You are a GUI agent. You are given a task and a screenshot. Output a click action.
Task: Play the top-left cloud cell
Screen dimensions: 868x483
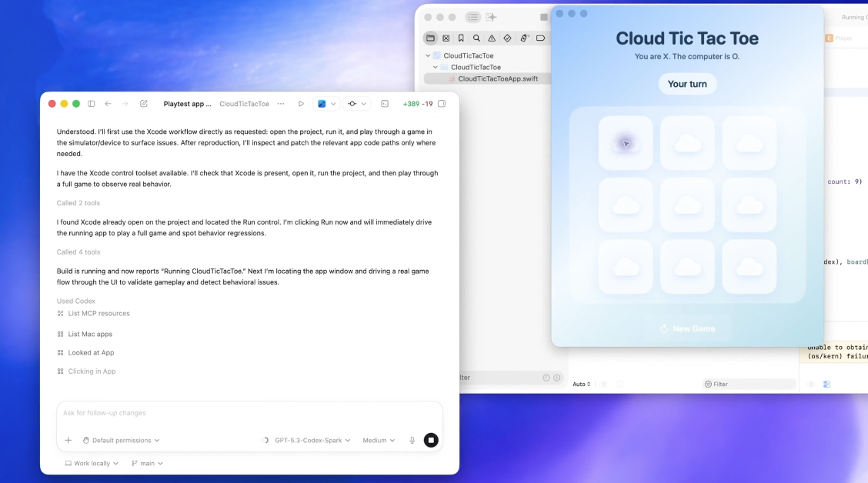pos(626,143)
